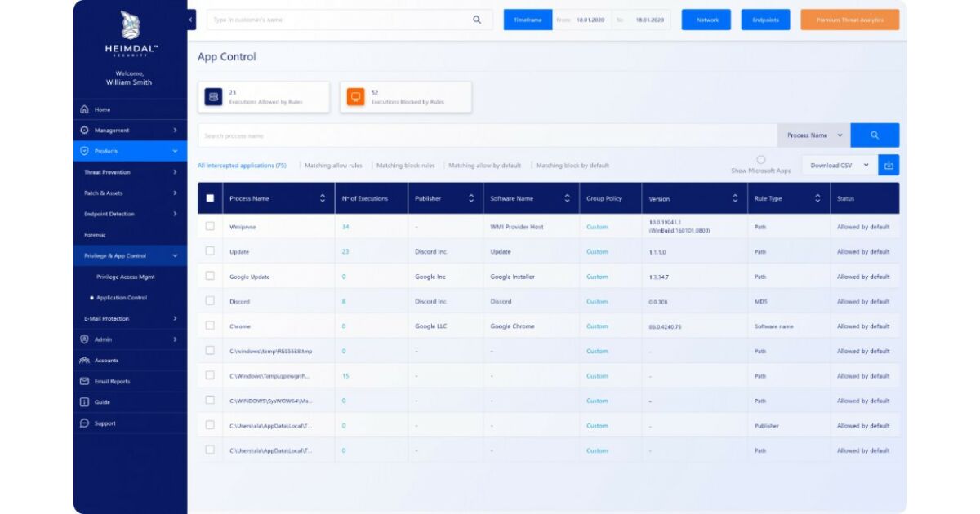Switch to Matching block by default tab
The width and height of the screenshot is (980, 514).
click(x=572, y=166)
